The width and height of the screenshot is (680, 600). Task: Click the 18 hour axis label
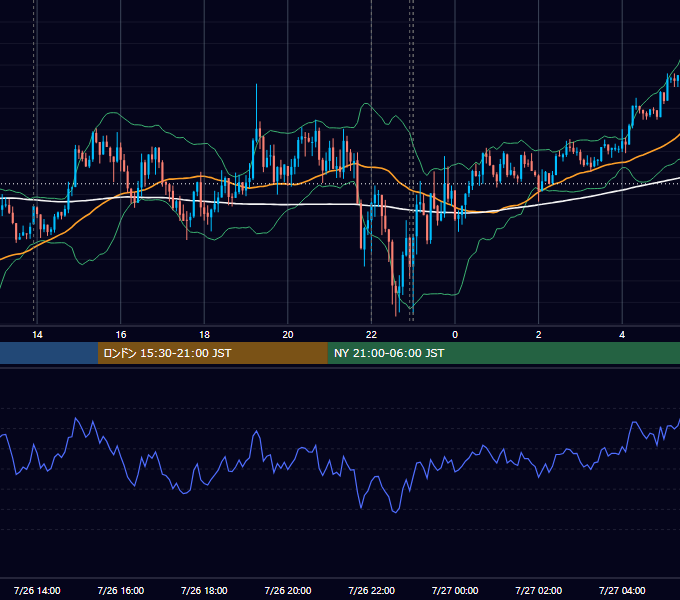[204, 335]
